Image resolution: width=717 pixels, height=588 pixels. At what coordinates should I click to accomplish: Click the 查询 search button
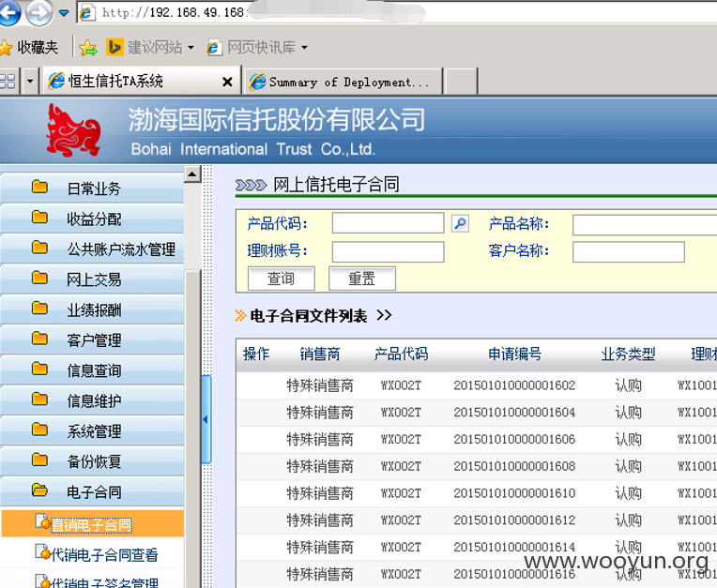click(x=282, y=279)
